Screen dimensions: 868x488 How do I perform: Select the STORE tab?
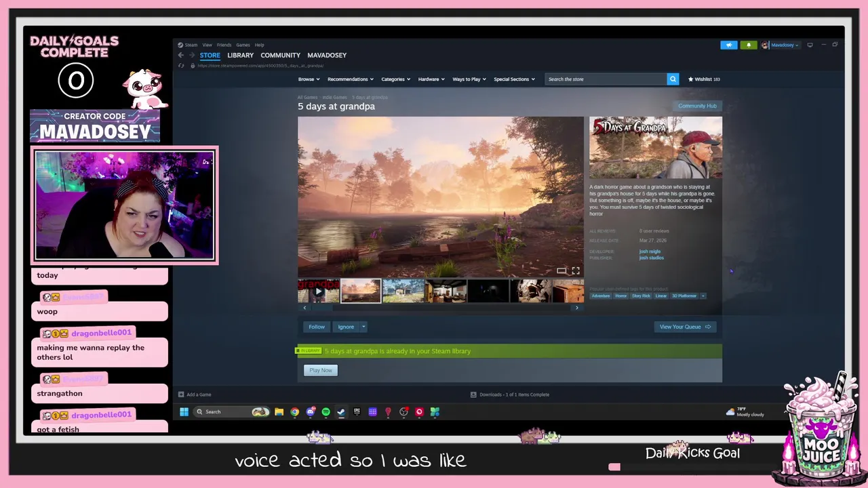click(x=210, y=55)
